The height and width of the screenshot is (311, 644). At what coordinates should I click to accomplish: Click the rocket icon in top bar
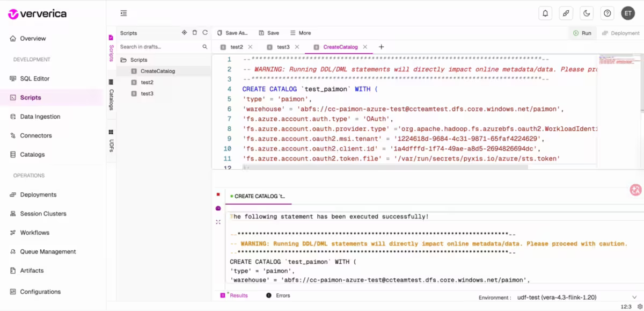[566, 13]
